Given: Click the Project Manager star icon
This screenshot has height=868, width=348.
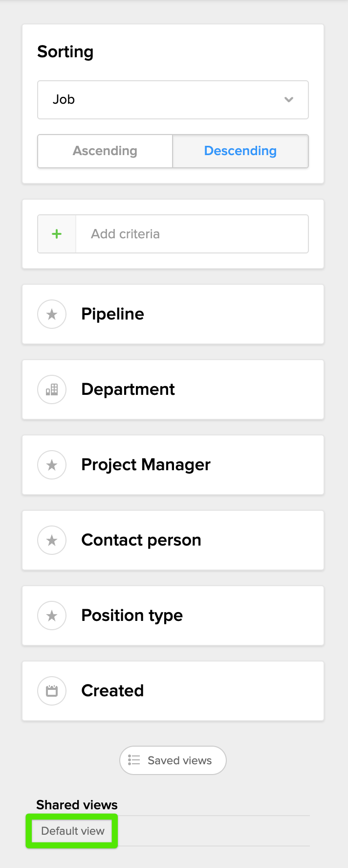Looking at the screenshot, I should 52,465.
